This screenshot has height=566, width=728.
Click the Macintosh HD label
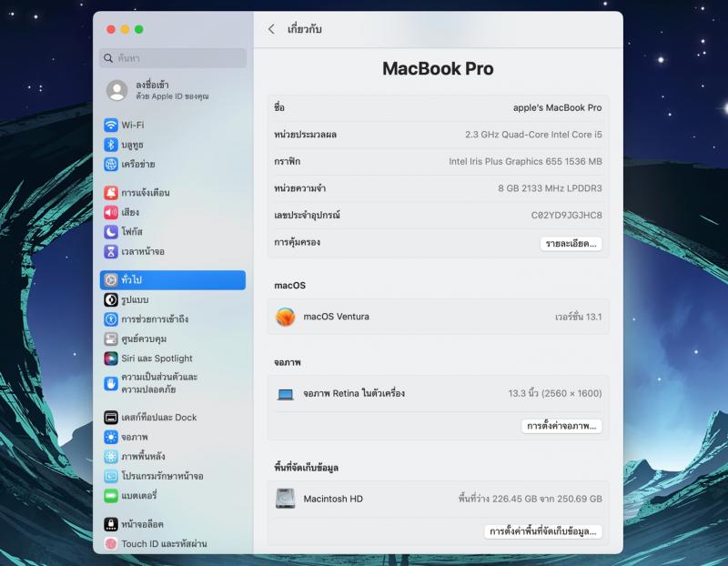pos(333,499)
